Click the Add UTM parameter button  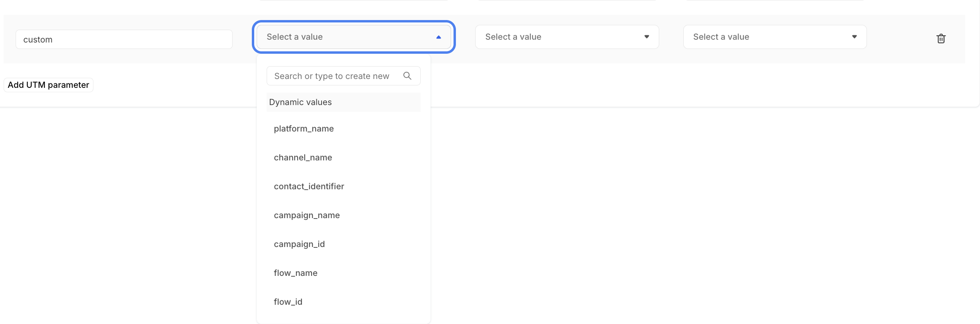pos(49,85)
